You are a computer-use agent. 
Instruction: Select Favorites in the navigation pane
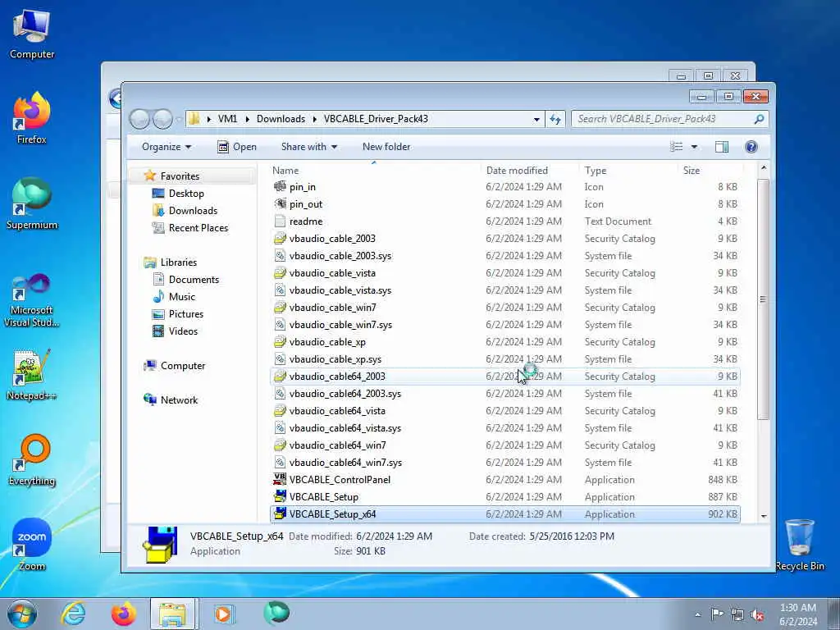(180, 176)
